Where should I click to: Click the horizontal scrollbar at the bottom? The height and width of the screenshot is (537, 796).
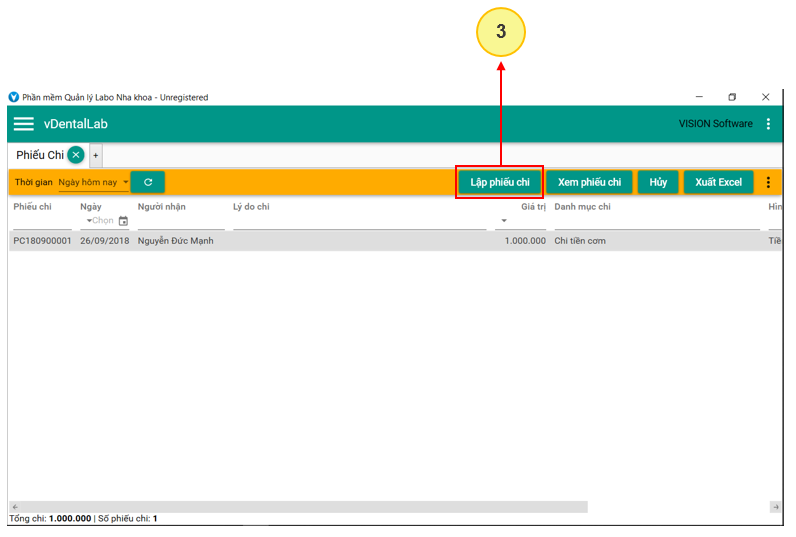tap(300, 507)
